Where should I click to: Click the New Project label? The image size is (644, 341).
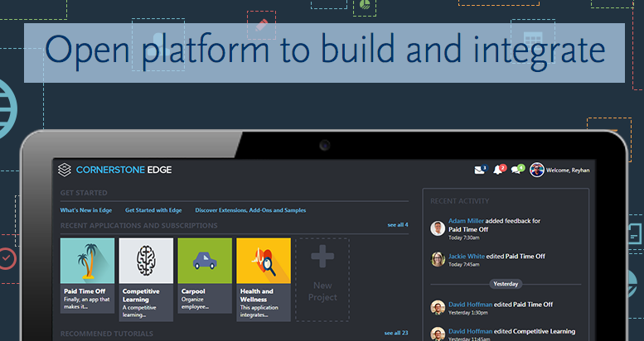click(x=322, y=291)
